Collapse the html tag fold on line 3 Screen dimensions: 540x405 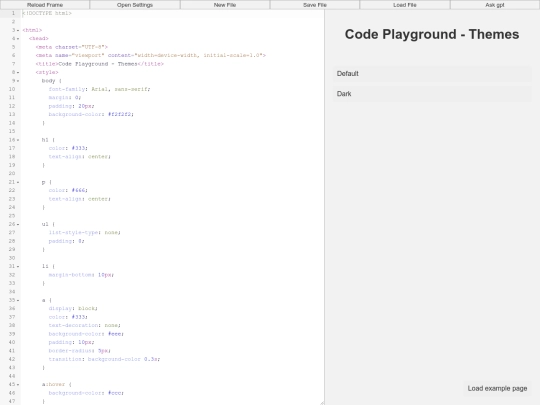point(18,30)
